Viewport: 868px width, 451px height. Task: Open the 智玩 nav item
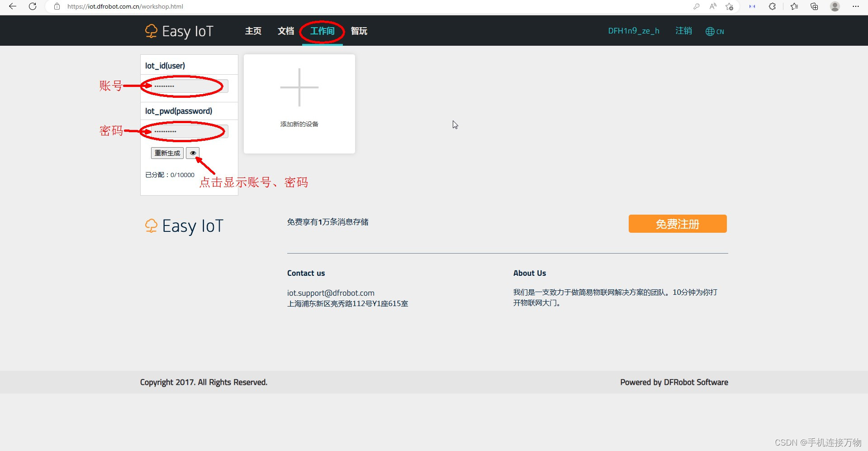[359, 31]
